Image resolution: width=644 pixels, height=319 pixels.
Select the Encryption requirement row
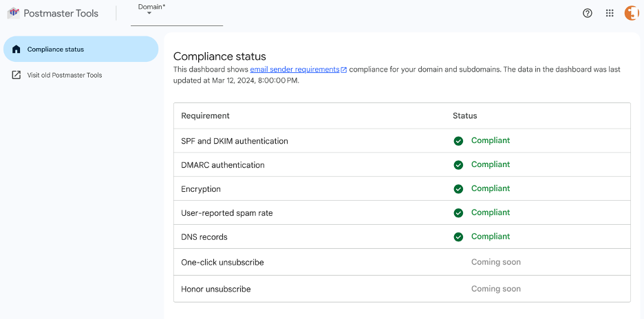pos(402,189)
